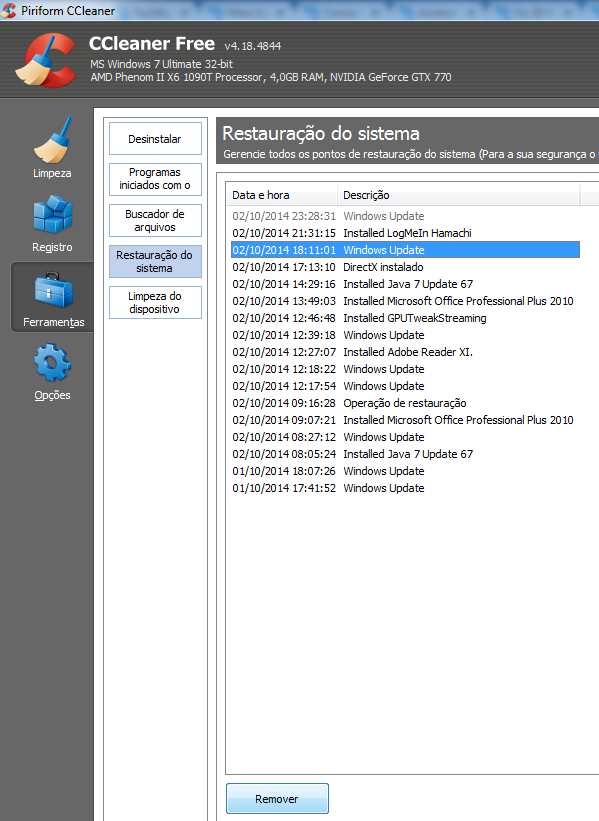Select Installed Java 7 Update 67 at 14:29:16
Screen dimensions: 599x821
pyautogui.click(x=405, y=284)
